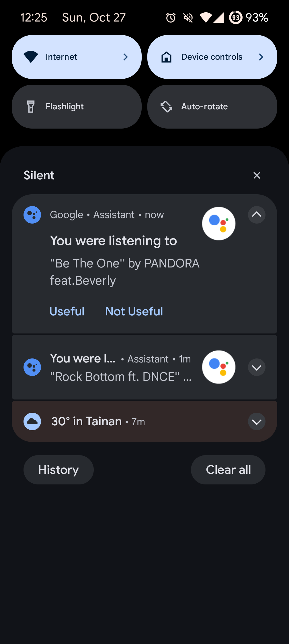Dismiss the Silent notifications section
Screen dimensions: 289x644
257,175
